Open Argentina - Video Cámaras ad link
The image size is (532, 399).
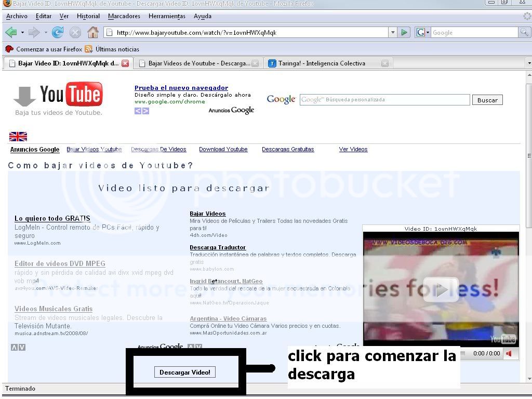point(228,318)
